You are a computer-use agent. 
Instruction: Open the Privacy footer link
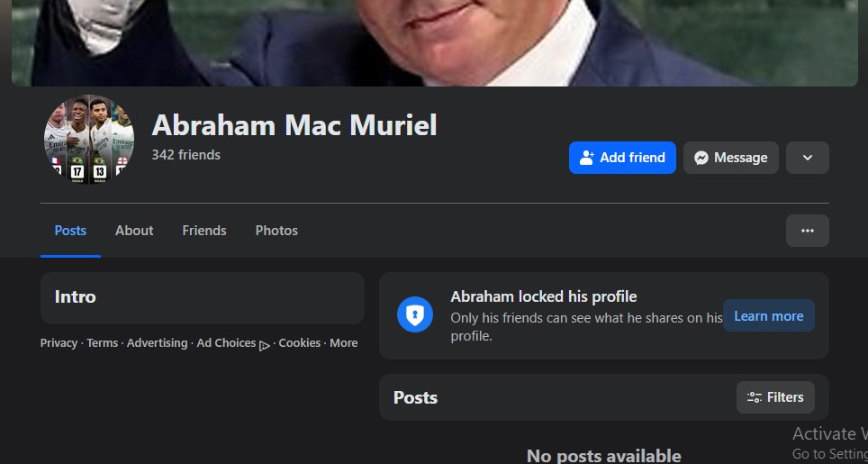pos(59,343)
